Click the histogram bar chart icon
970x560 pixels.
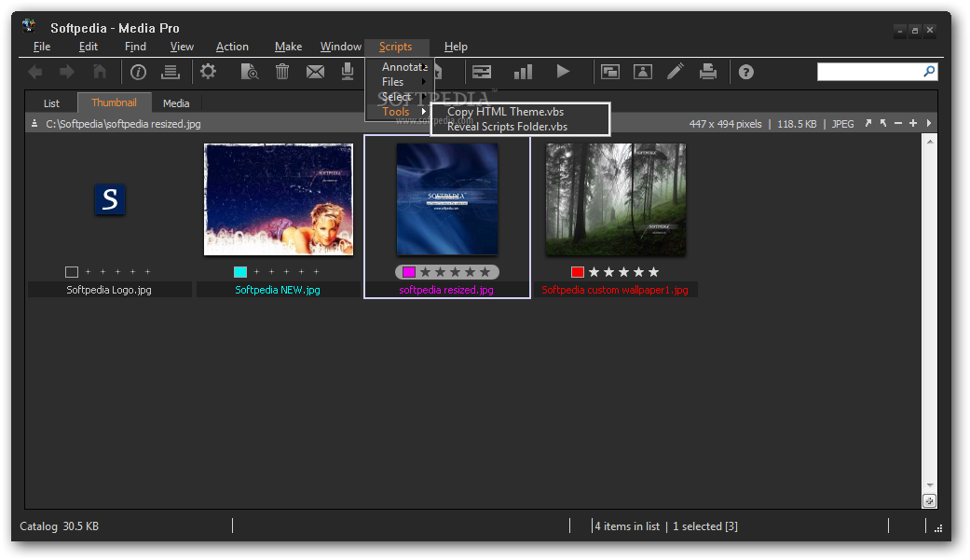coord(523,72)
